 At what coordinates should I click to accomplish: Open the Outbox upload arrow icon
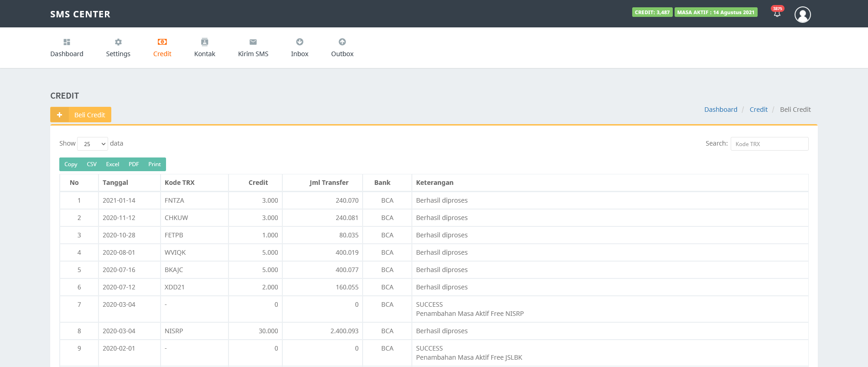pyautogui.click(x=342, y=42)
